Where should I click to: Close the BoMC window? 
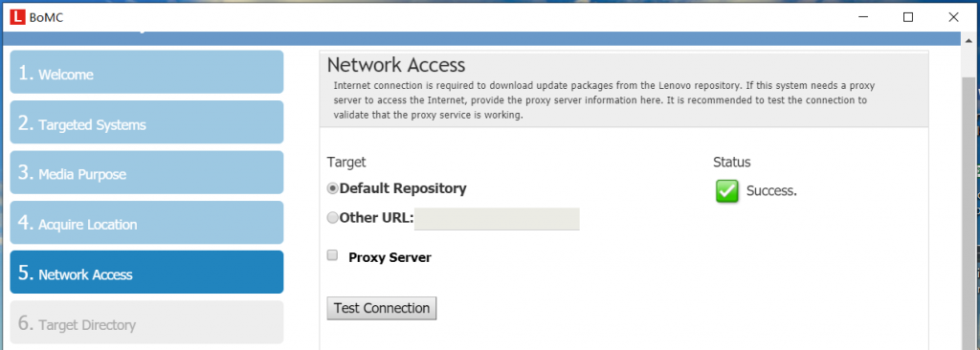(x=953, y=17)
